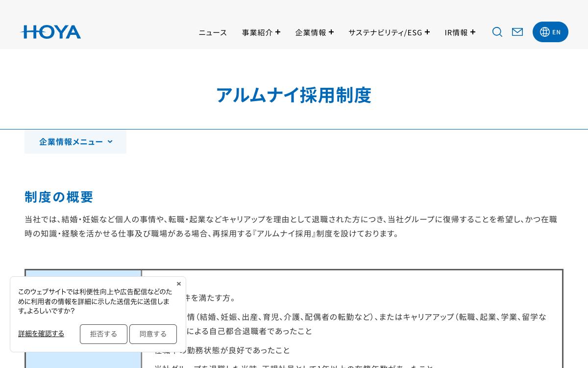Expand the plus icon next to IR情報
The height and width of the screenshot is (368, 588).
473,32
